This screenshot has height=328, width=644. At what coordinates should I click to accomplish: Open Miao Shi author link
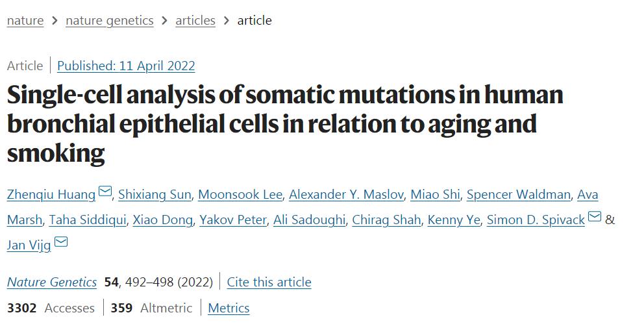(x=436, y=194)
